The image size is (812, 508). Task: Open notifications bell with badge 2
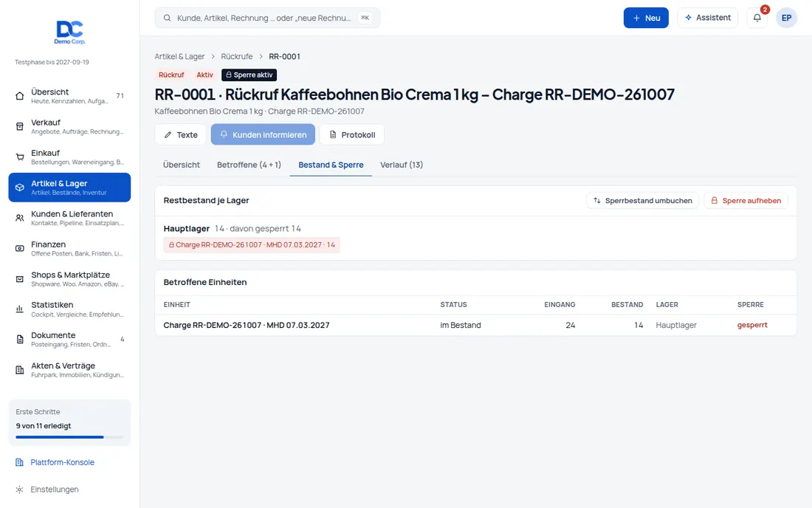[x=757, y=18]
